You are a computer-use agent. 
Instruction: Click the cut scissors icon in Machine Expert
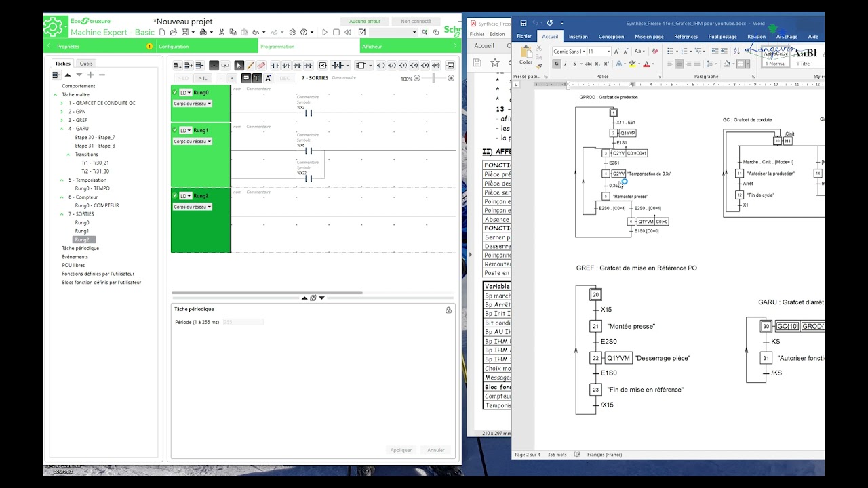(x=221, y=32)
